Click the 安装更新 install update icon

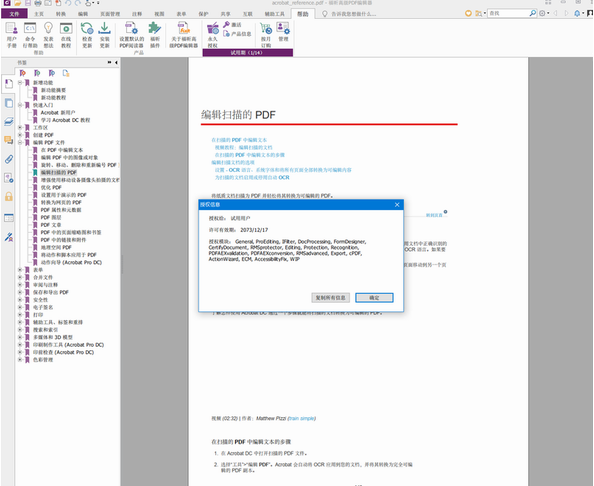pos(105,35)
